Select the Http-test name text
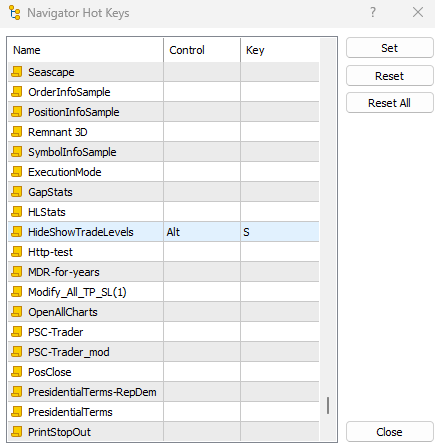 [x=50, y=252]
